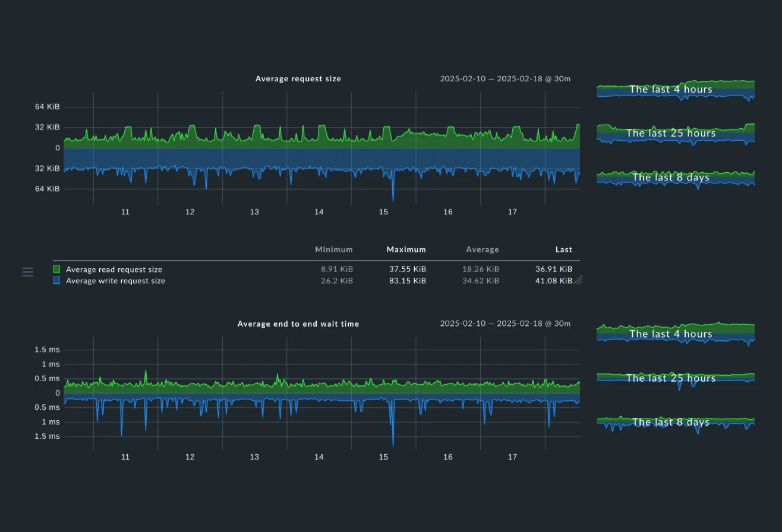Click the upper 1.5 ms axis label

point(47,350)
